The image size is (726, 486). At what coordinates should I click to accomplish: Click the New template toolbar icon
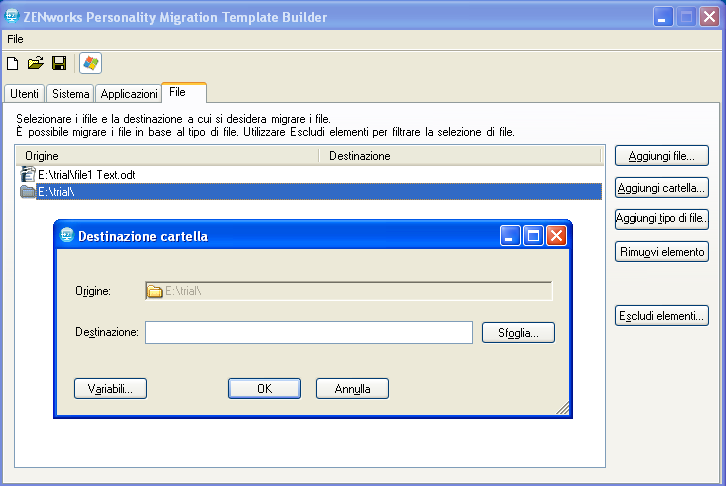[13, 63]
